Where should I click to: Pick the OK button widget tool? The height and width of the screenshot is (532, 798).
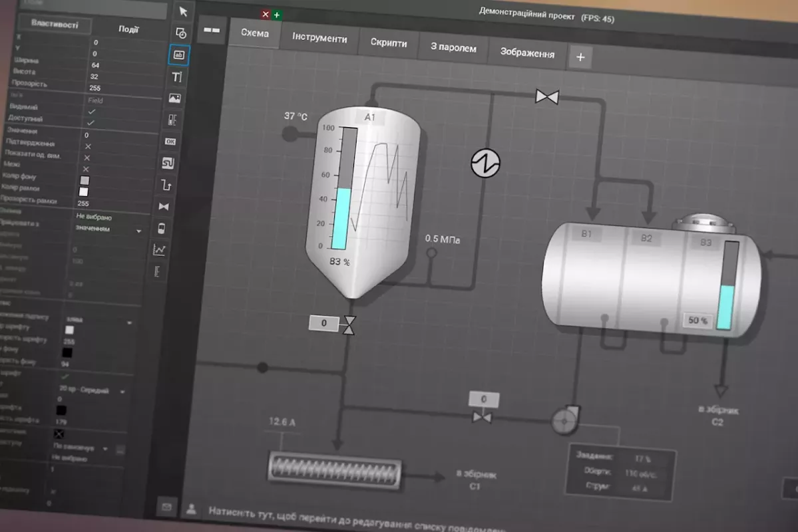[x=170, y=141]
